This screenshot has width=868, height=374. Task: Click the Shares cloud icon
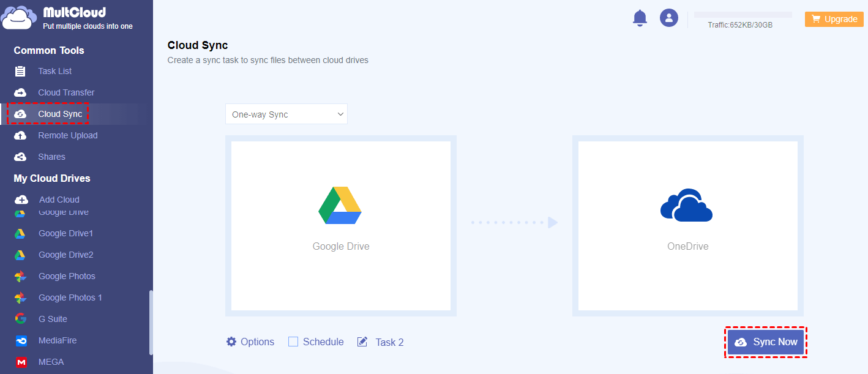20,157
